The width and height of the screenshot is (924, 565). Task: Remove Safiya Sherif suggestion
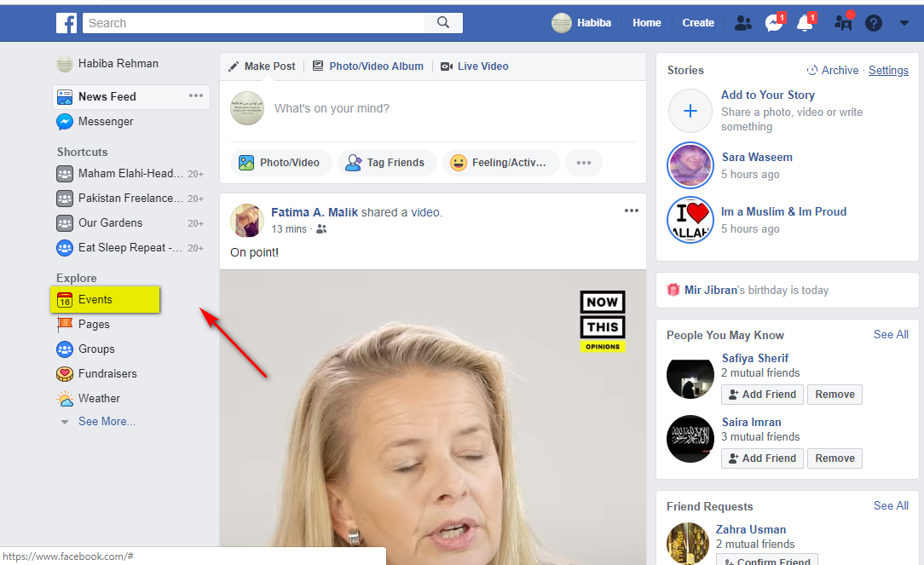click(835, 395)
